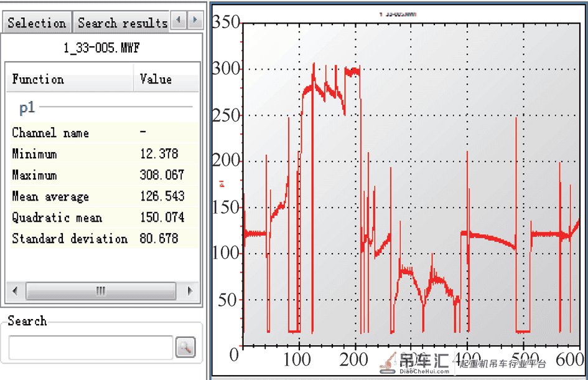Viewport: 588px width, 380px height.
Task: Click the horizontal scrollbar left arrow
Action: (15, 291)
